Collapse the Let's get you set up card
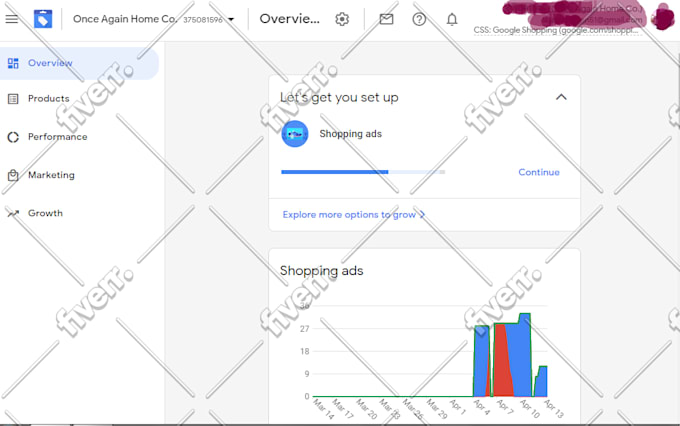The image size is (680, 426). tap(561, 97)
